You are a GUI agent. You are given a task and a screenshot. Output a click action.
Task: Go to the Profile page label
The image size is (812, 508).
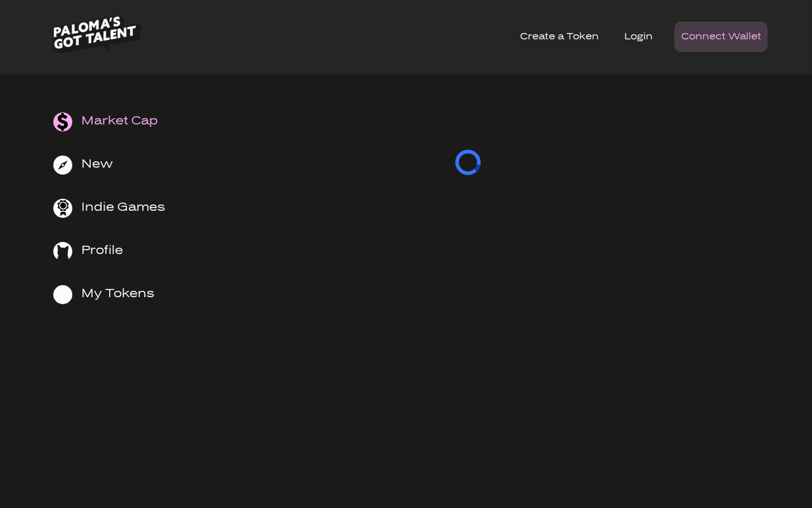[x=102, y=250]
